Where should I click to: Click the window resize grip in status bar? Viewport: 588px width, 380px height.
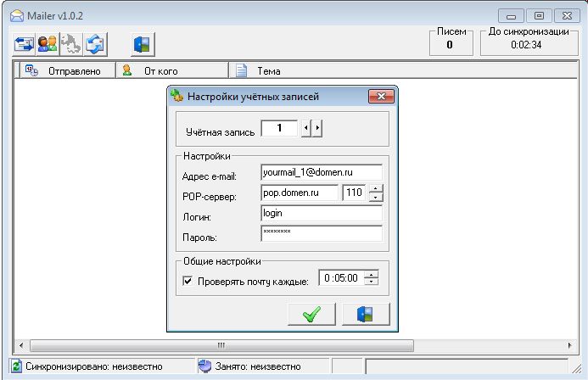(x=575, y=369)
